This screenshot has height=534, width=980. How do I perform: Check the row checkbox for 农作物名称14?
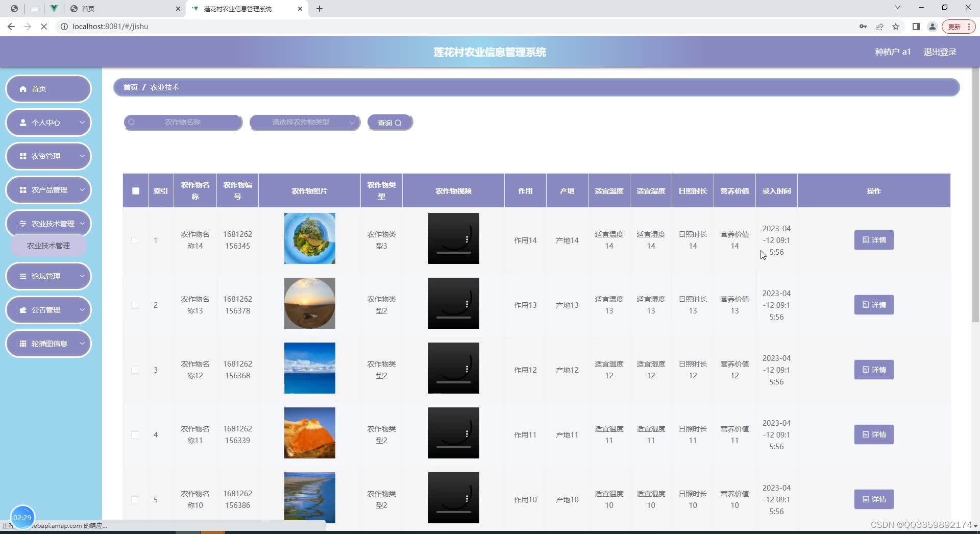[x=135, y=240]
